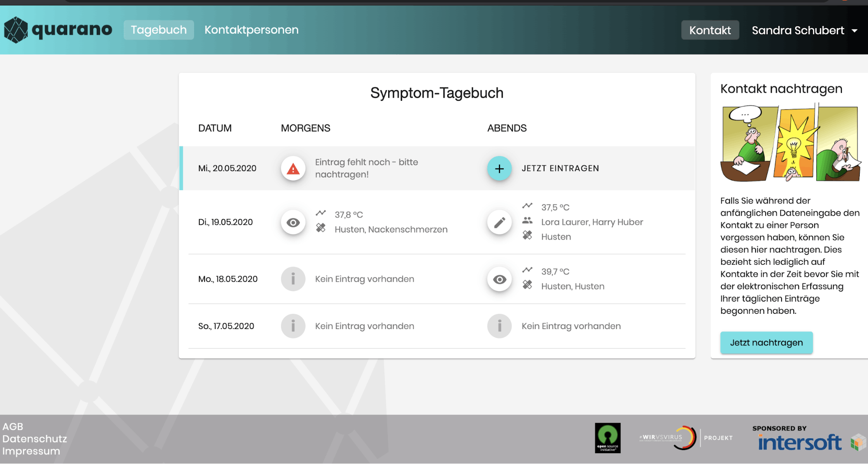View the evening entry of 18.05.2020

(499, 279)
